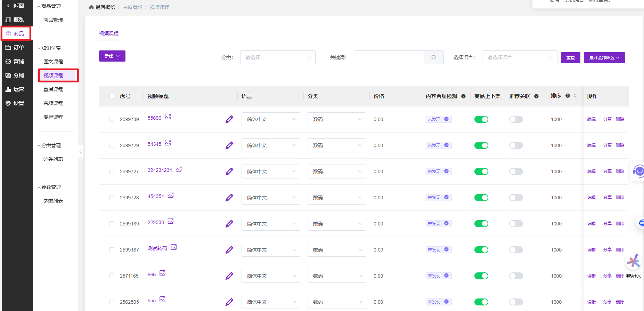644x311 pixels.
Task: Click the pencil icon for 测试转码 row
Action: tap(229, 250)
